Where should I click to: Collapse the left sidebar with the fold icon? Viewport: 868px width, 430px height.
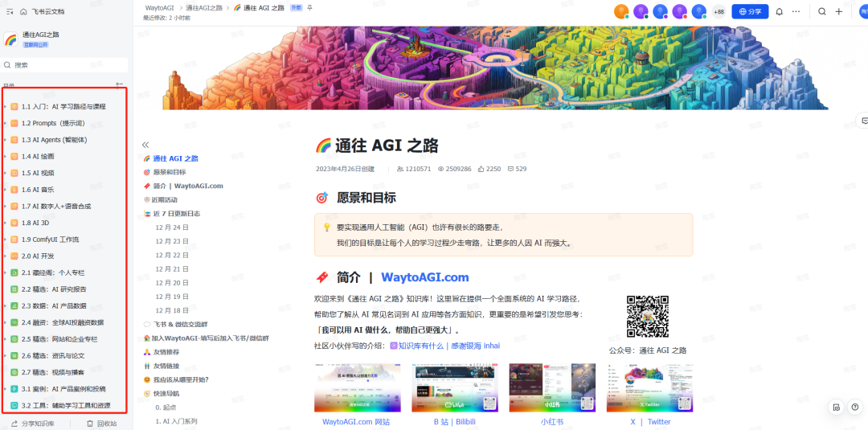click(x=9, y=11)
